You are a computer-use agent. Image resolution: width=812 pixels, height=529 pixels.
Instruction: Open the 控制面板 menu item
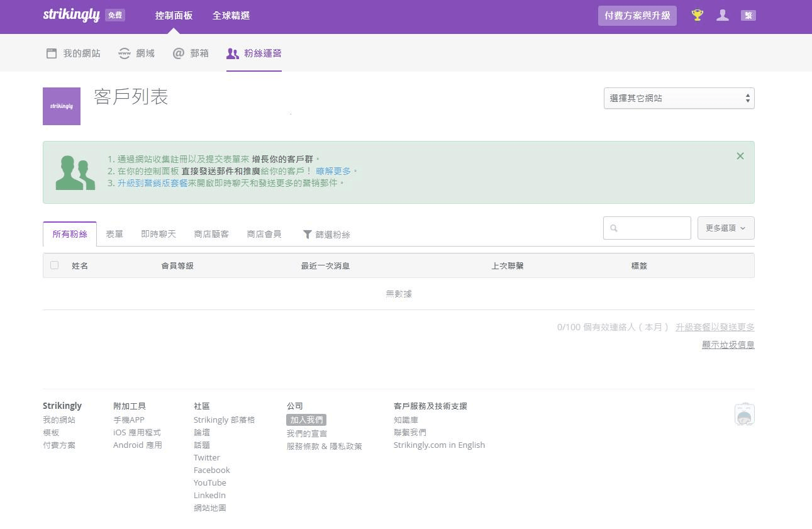(x=174, y=15)
